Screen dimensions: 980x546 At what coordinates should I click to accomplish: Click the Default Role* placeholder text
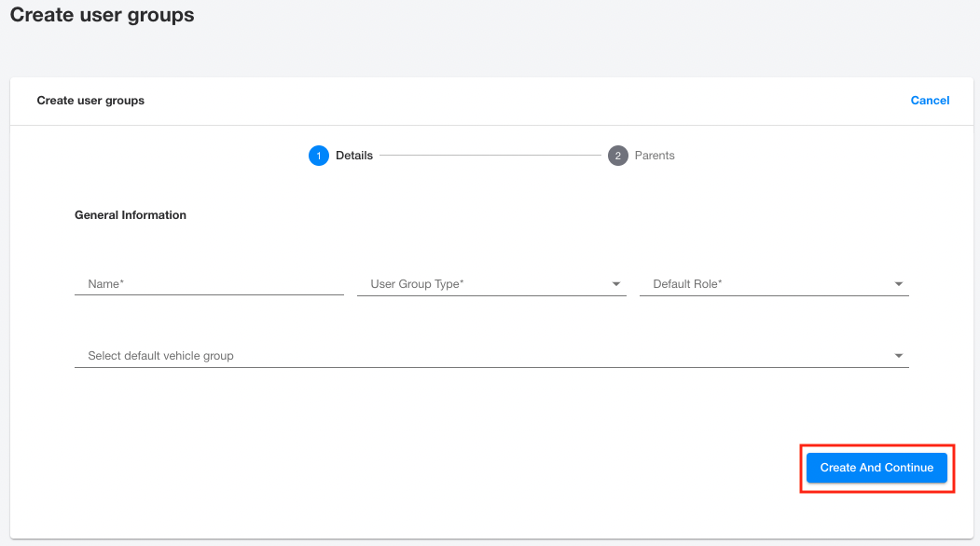[x=687, y=284]
